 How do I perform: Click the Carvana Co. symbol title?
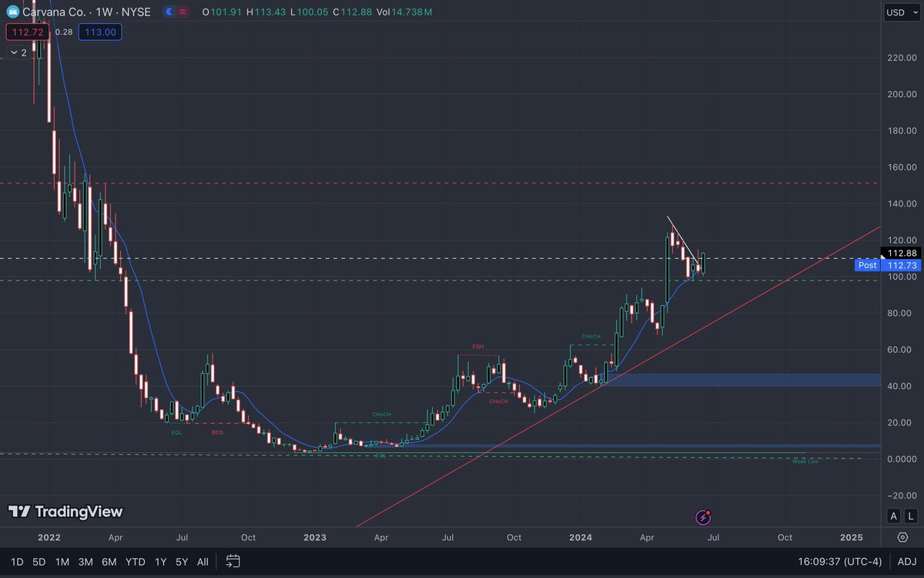coord(53,12)
